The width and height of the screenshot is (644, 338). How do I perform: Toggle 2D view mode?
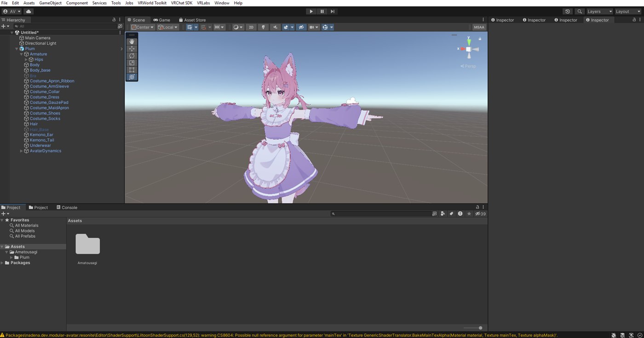[251, 27]
